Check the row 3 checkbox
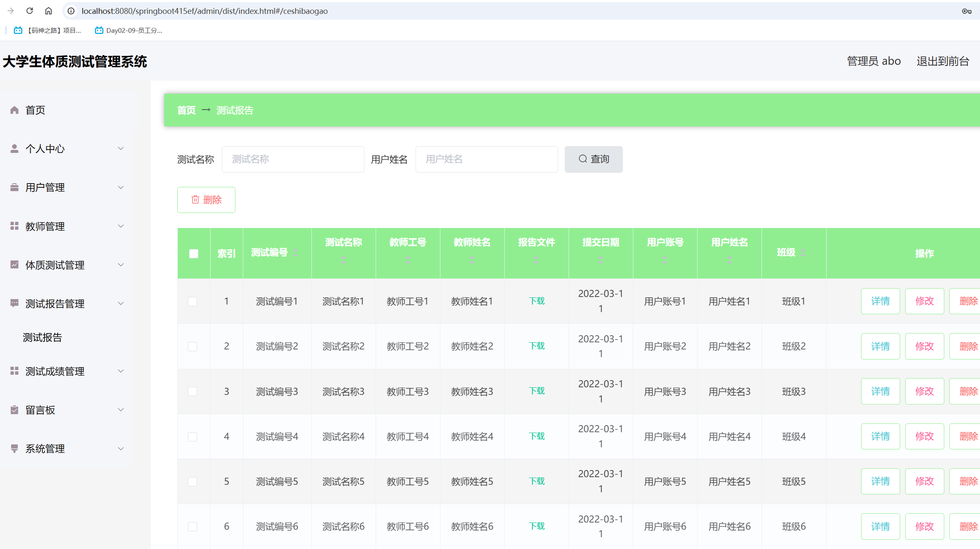 tap(192, 391)
